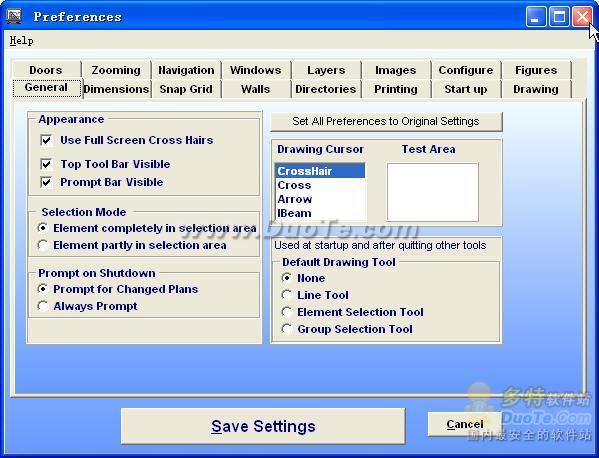
Task: Select Line Tool as default drawing tool
Action: click(287, 295)
